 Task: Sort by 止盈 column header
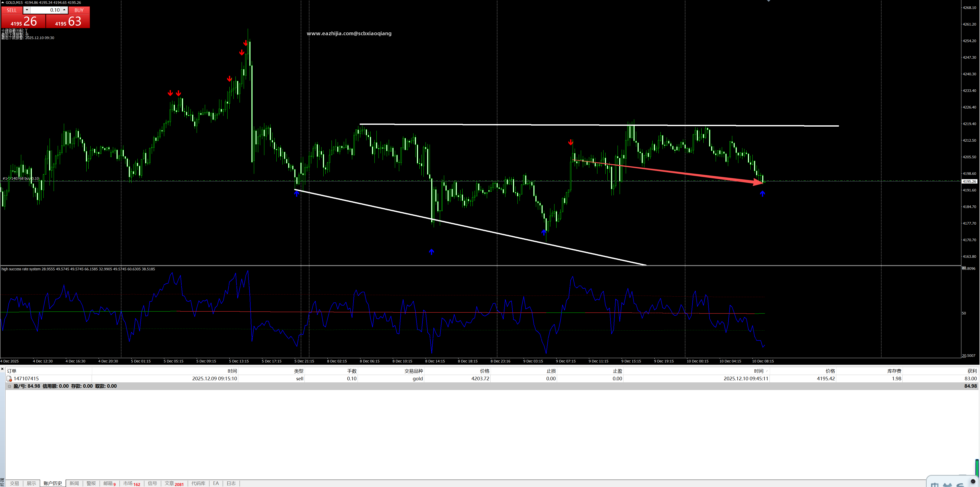tap(590, 371)
